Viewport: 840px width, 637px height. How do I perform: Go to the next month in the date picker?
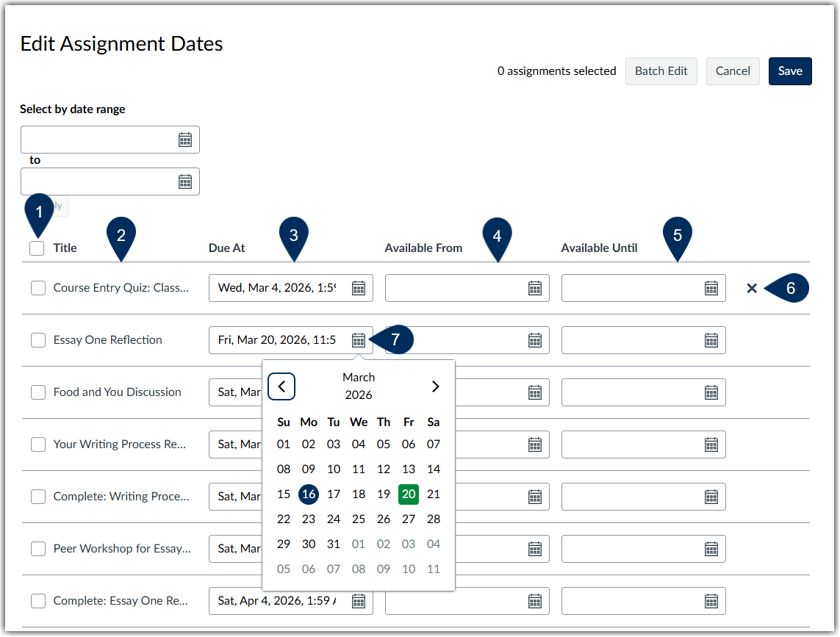click(x=435, y=386)
